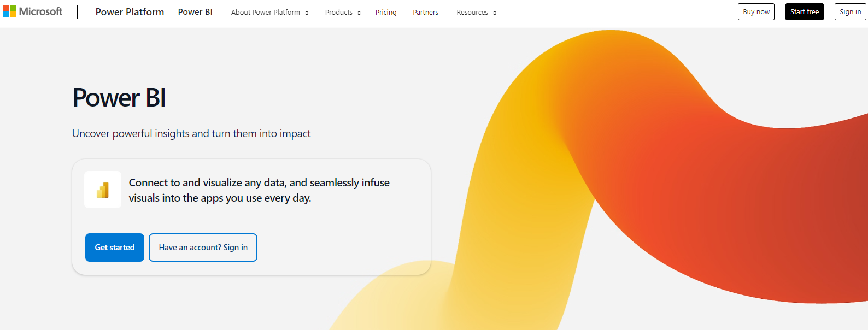The image size is (868, 330).
Task: Expand the About Power Platform menu
Action: tap(269, 12)
